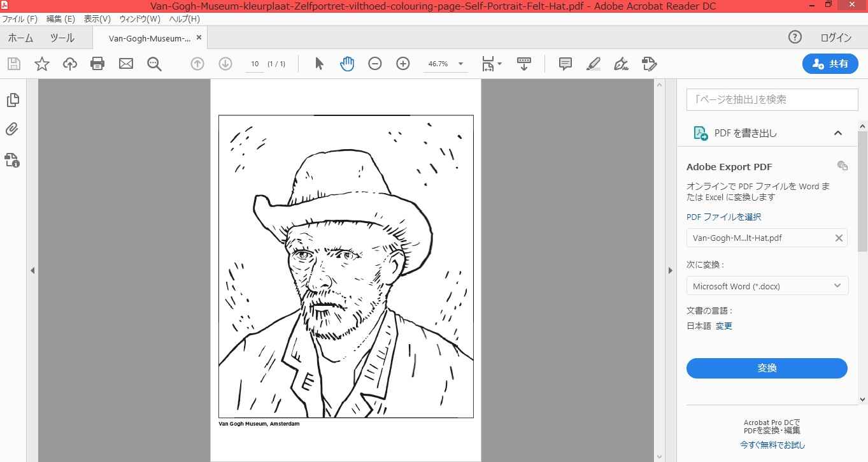The image size is (868, 462).
Task: Collapse the right tools pane arrow
Action: click(670, 271)
